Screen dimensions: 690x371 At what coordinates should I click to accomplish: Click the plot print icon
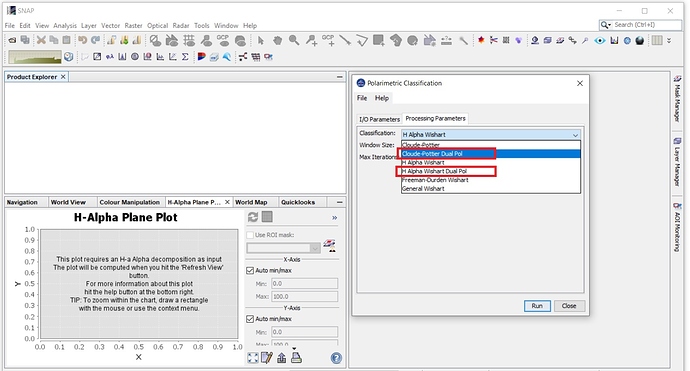click(296, 358)
